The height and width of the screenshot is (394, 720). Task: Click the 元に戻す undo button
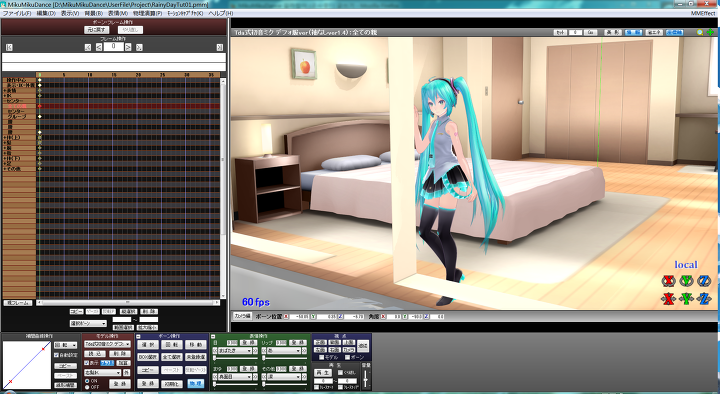click(96, 30)
